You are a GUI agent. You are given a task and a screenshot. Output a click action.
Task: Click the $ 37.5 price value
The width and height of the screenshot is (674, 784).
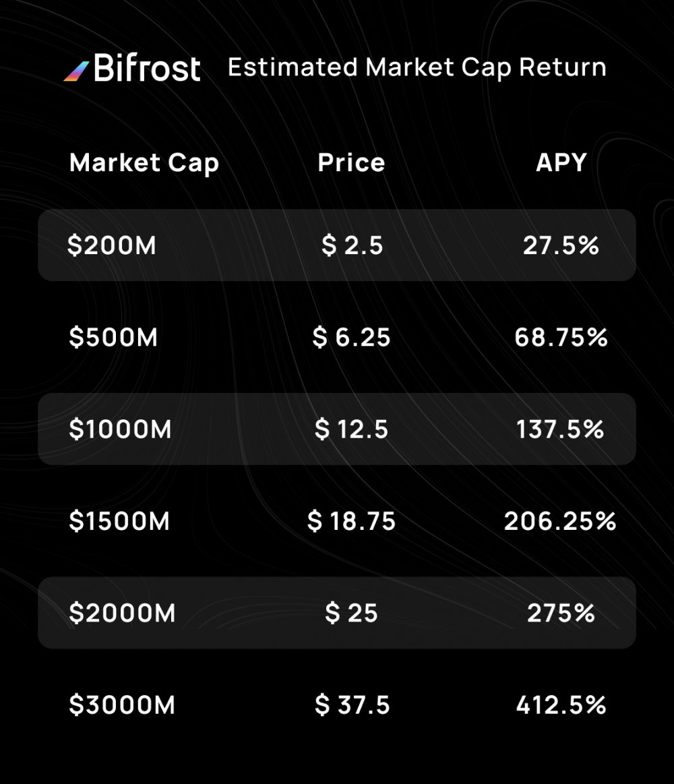coord(352,705)
